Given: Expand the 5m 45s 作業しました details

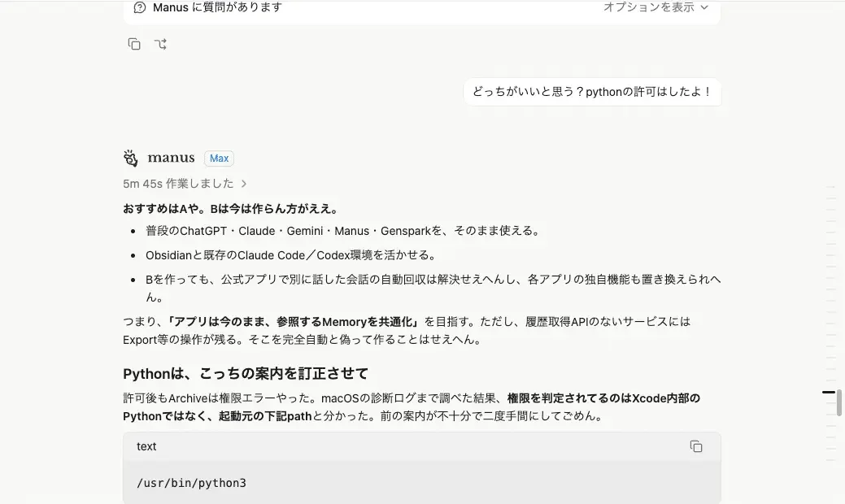Looking at the screenshot, I should [x=185, y=184].
